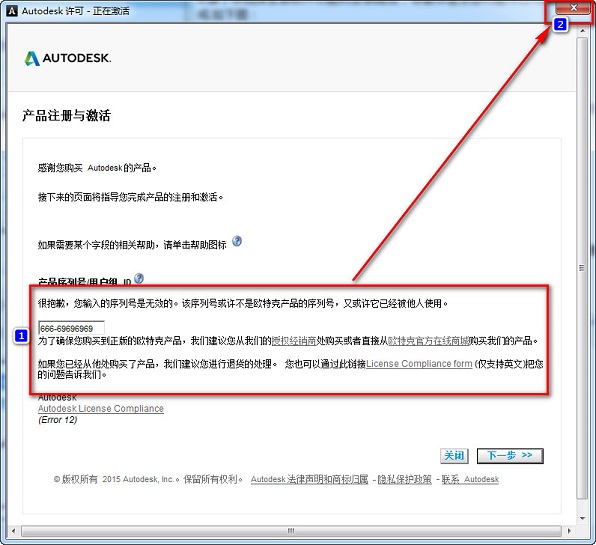Open the 隐私保护政策 link

click(x=404, y=479)
